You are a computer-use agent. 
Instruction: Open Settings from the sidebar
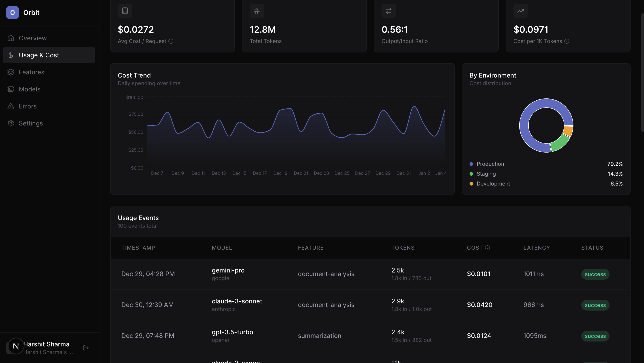click(x=31, y=123)
